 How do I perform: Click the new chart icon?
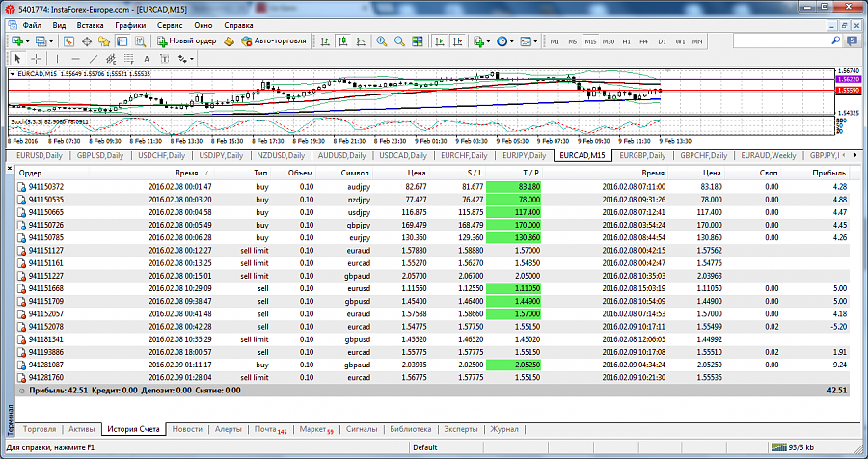tap(17, 40)
